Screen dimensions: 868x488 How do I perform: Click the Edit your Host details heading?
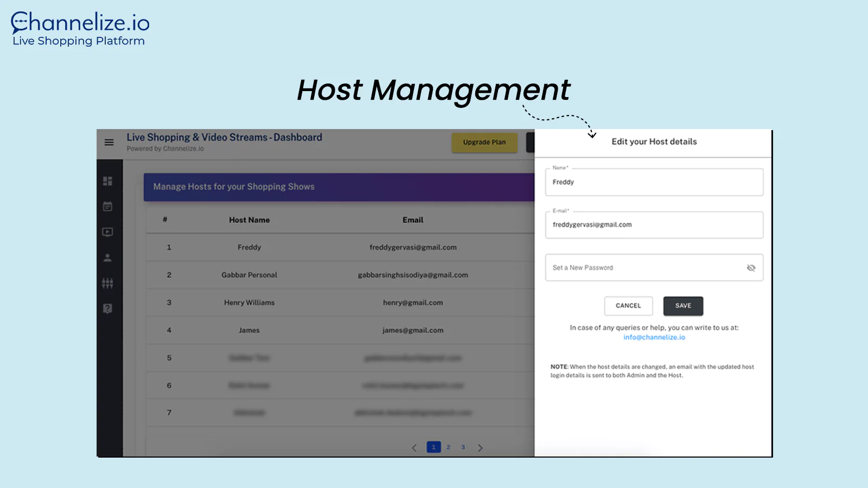654,142
